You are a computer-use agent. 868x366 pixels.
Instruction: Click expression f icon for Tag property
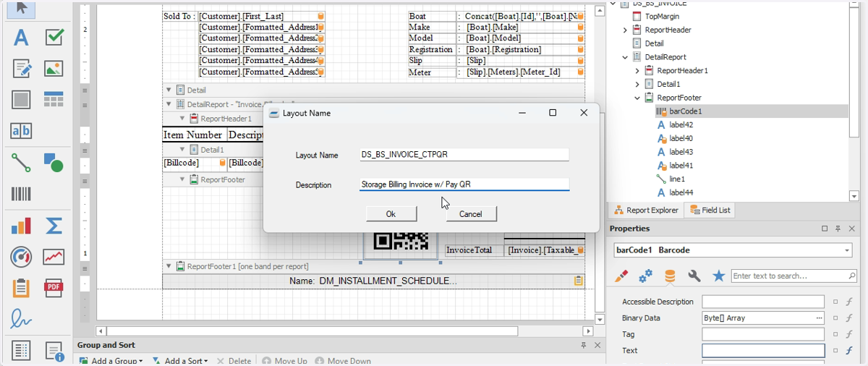(850, 334)
